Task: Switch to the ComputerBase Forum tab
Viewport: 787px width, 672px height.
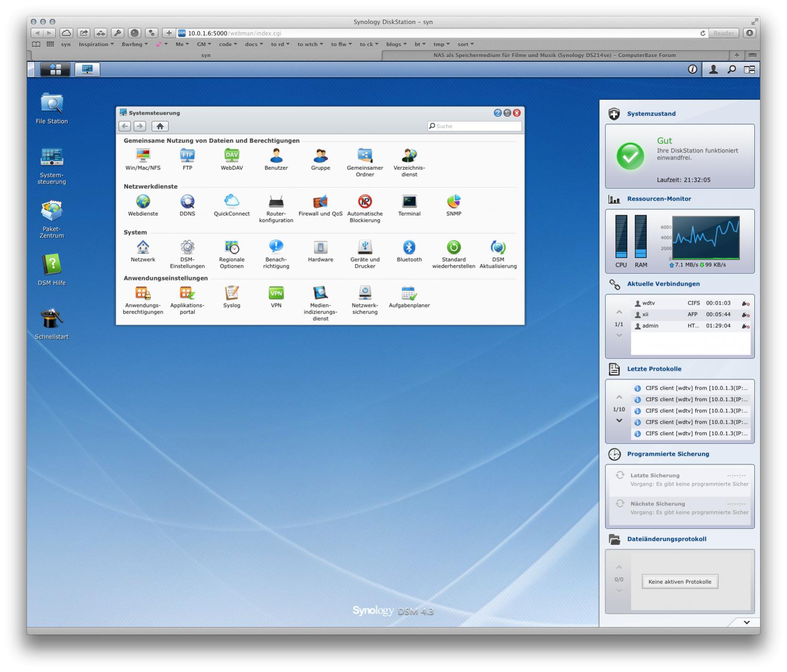Action: (554, 55)
